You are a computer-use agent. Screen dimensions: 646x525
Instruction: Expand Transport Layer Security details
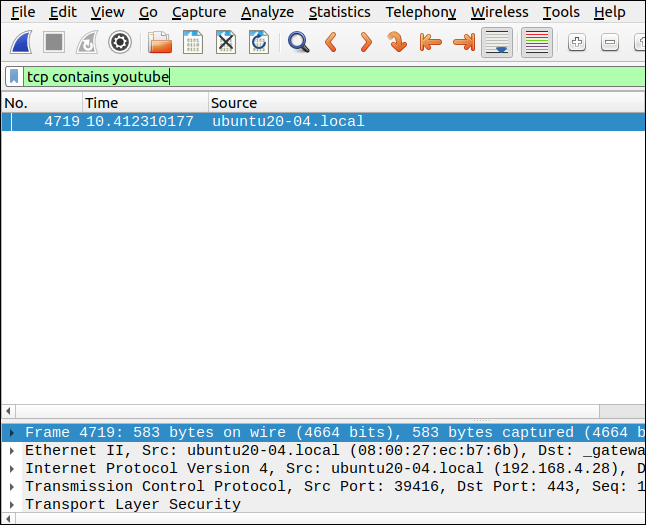pos(12,504)
